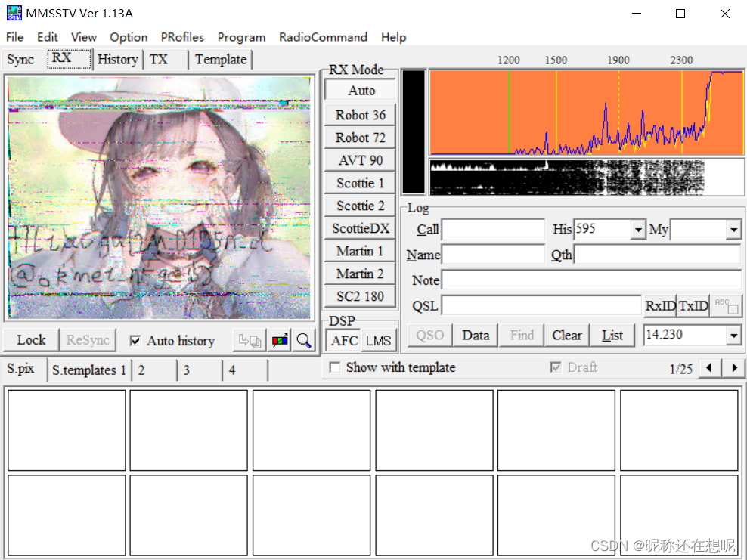Click the ABC text button beside TxID
747x560 pixels.
point(727,306)
